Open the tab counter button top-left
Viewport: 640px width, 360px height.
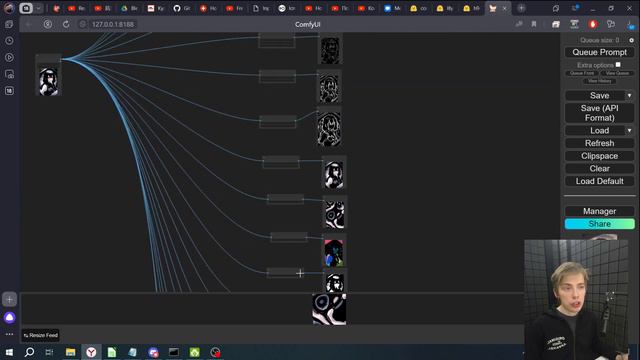point(26,8)
